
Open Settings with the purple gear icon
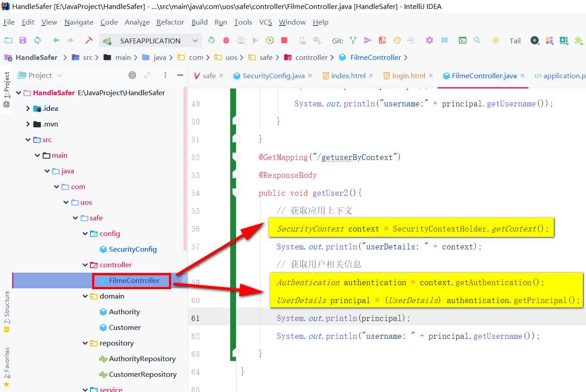430,40
